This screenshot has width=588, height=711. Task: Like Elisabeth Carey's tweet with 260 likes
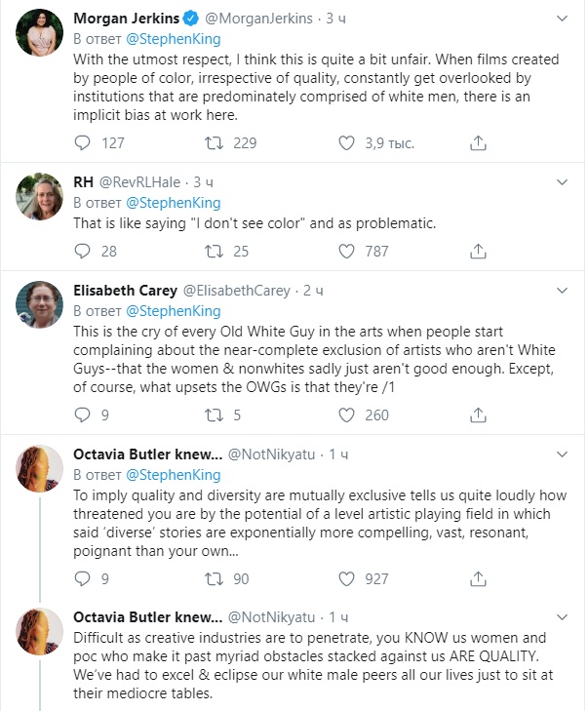point(346,415)
